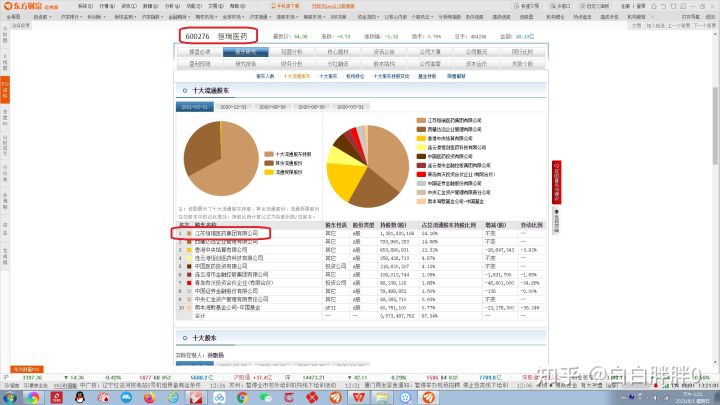Jump to 十大股东 section link
Screen dimensions: 720x405
click(x=328, y=76)
